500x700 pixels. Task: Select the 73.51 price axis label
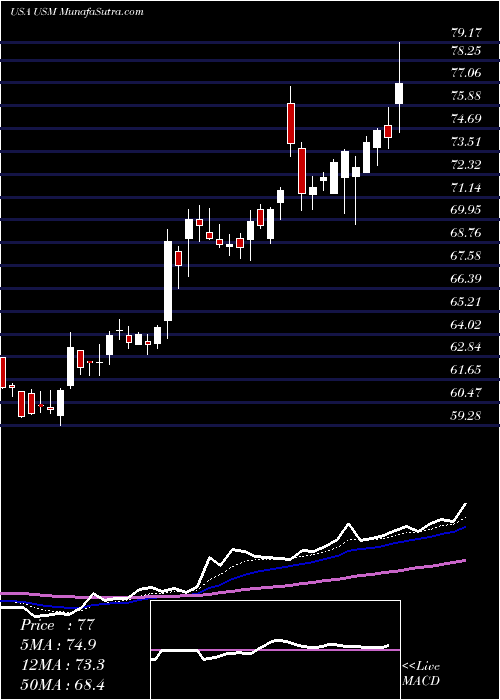[467, 142]
